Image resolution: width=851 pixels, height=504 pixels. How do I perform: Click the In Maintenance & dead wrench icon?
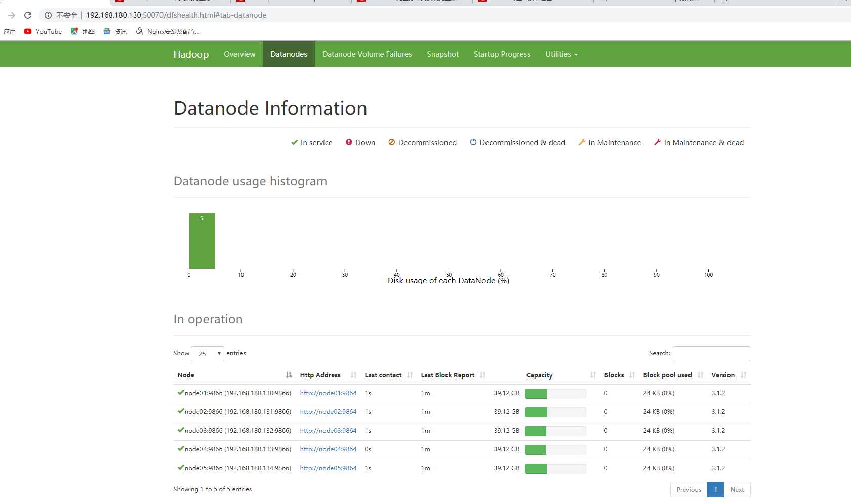point(657,142)
